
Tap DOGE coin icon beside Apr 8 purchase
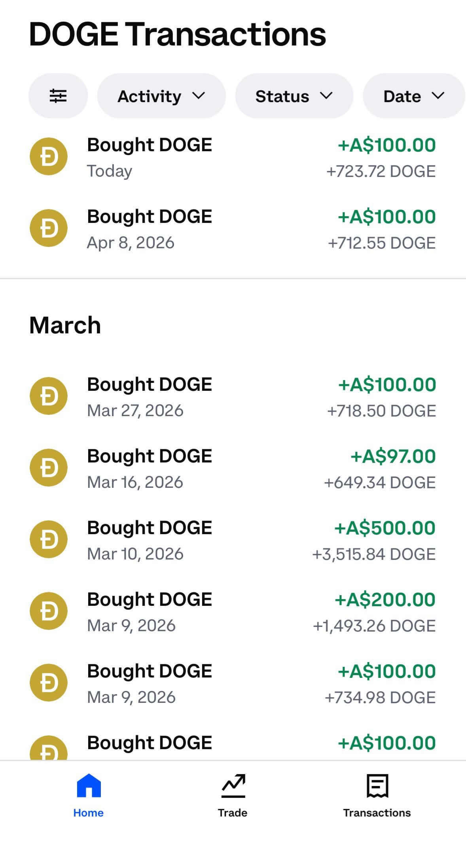click(x=49, y=228)
